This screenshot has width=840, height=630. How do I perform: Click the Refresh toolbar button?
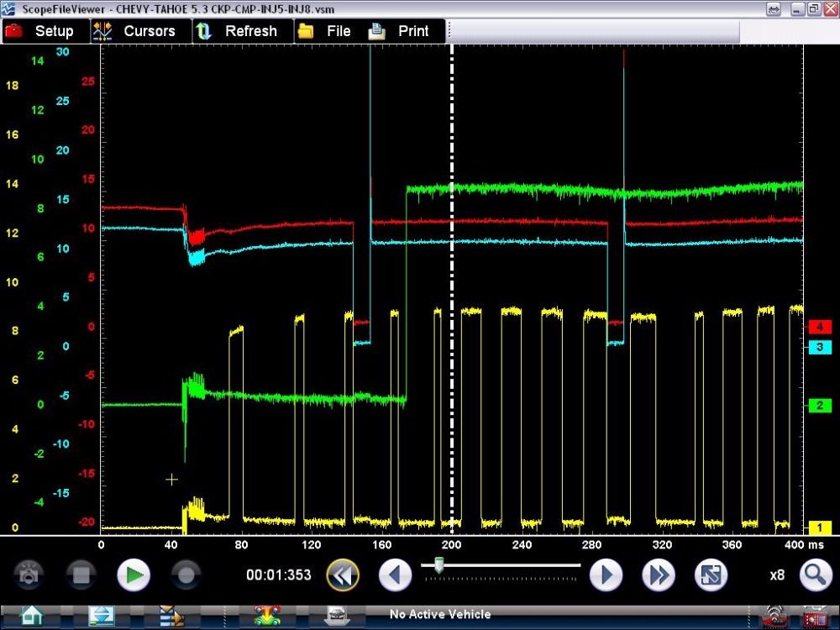[x=237, y=31]
